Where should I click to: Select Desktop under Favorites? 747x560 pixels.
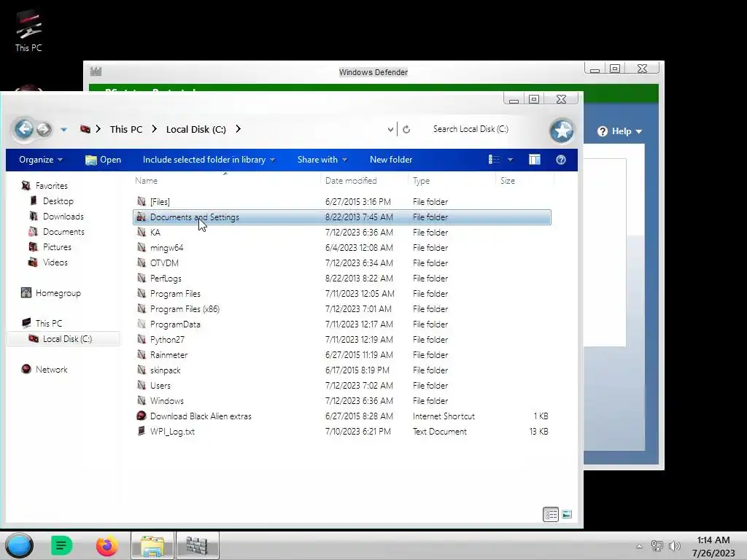pos(58,201)
